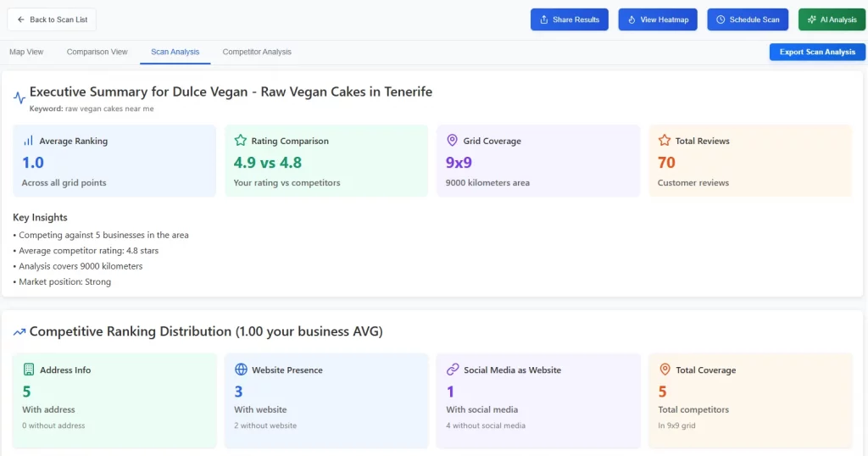Click the Total competitors label

(693, 409)
